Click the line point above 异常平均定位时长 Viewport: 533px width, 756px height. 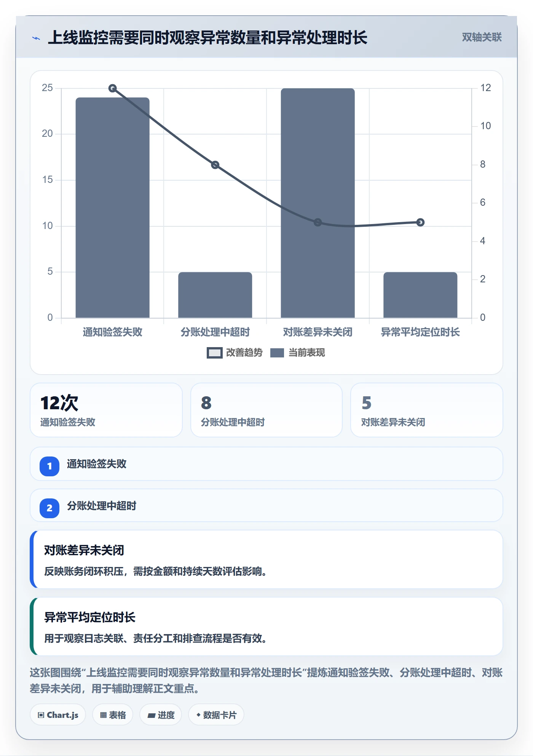(x=420, y=222)
